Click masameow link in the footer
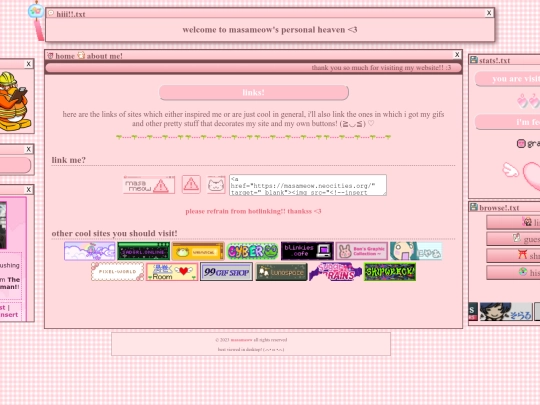540x405 pixels. pos(241,340)
